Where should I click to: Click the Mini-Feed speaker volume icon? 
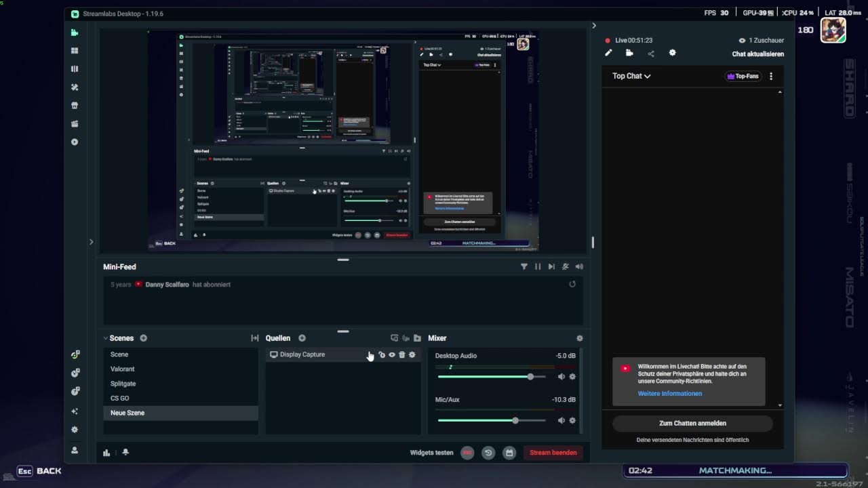point(579,266)
